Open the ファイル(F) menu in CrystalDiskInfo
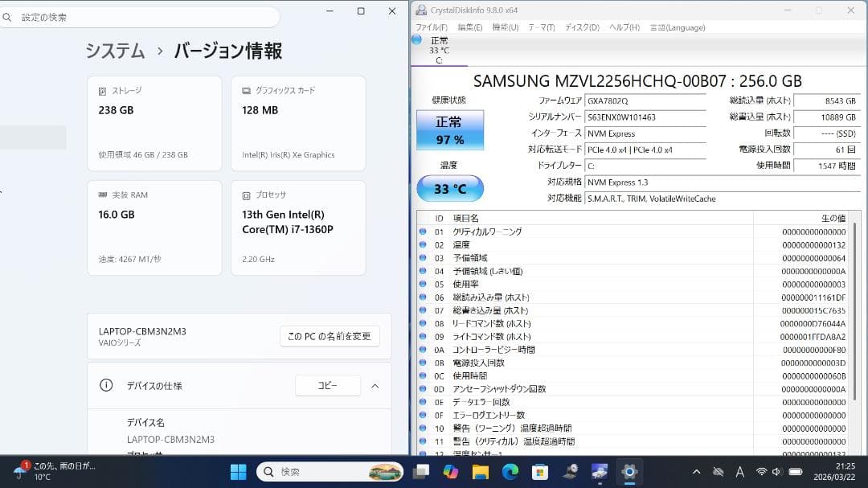Image resolution: width=868 pixels, height=488 pixels. pyautogui.click(x=430, y=27)
